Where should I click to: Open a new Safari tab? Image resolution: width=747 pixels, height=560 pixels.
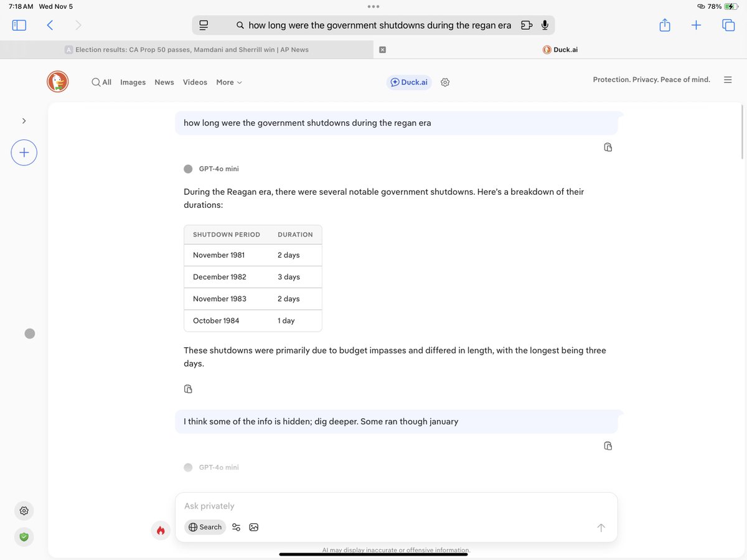pyautogui.click(x=696, y=26)
